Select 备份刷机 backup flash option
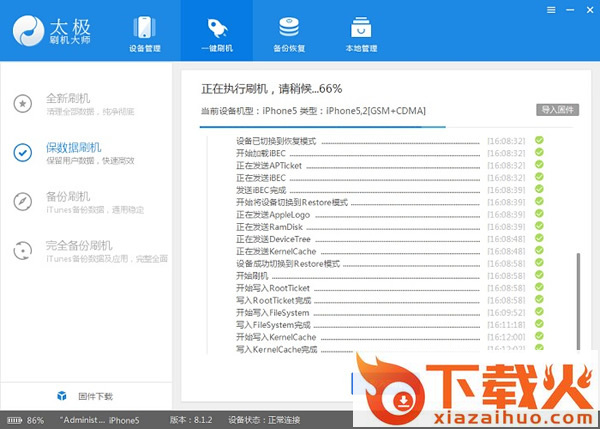The image size is (600, 429). (x=68, y=201)
